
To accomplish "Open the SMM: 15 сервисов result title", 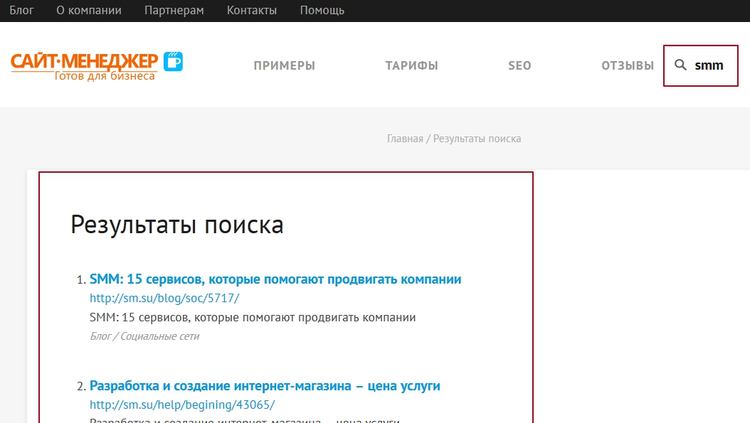I will 275,279.
